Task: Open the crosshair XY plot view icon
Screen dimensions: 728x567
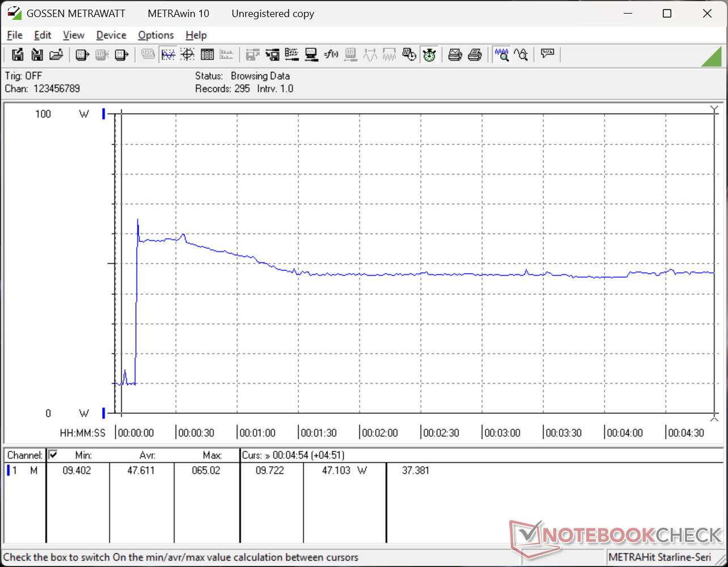Action: coord(188,55)
